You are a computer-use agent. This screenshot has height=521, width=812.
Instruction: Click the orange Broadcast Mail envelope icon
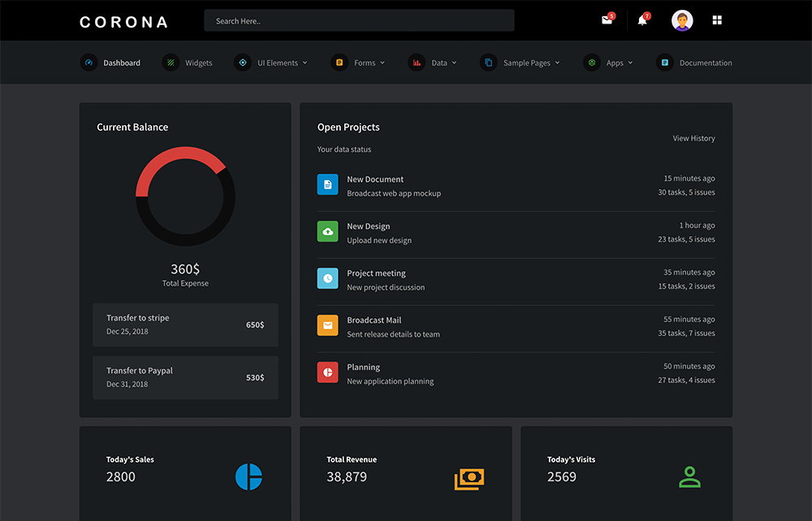[327, 325]
